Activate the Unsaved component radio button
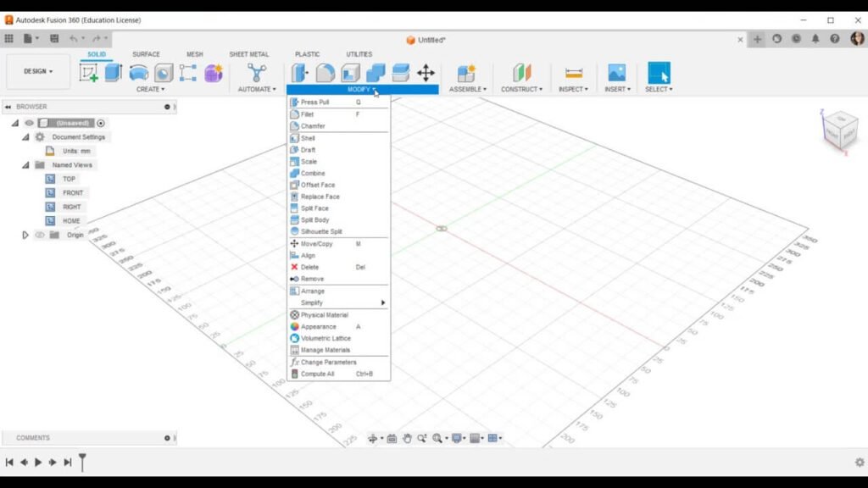868x488 pixels. pyautogui.click(x=101, y=123)
